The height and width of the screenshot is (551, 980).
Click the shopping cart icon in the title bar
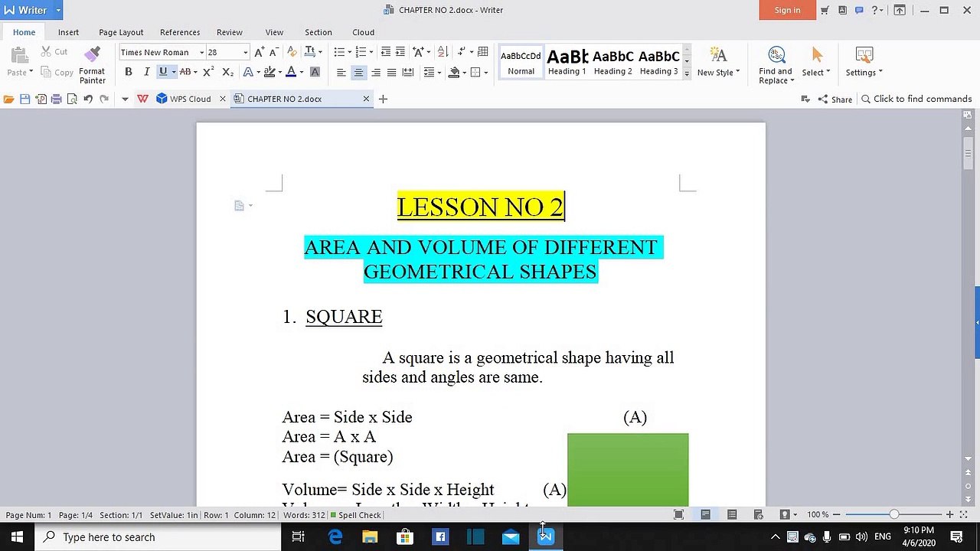click(x=825, y=10)
